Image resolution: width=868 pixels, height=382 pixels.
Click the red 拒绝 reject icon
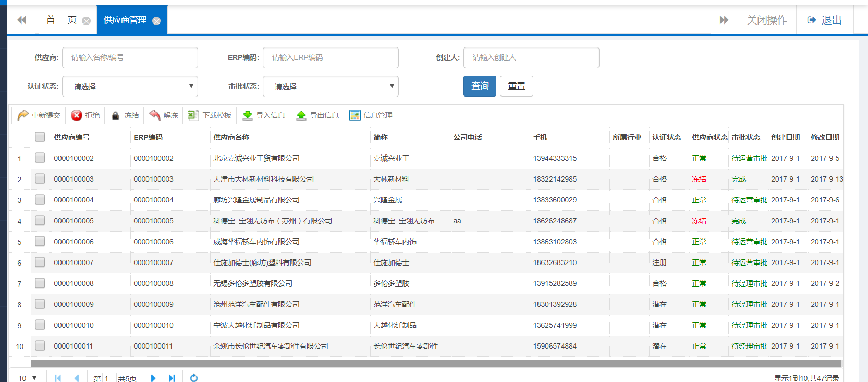(77, 115)
